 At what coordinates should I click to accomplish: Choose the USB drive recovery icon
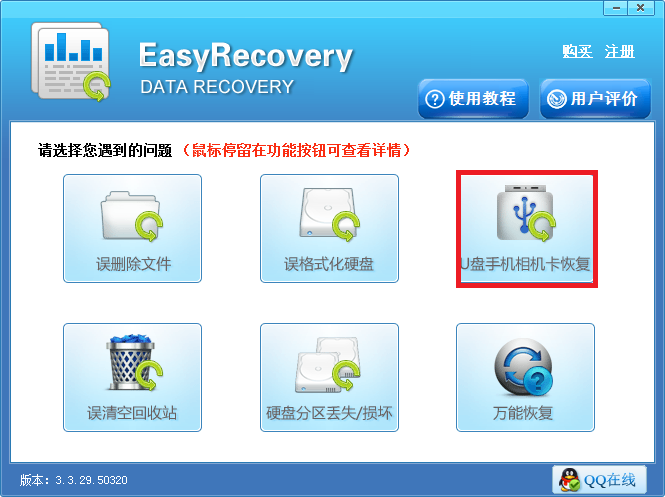click(526, 213)
